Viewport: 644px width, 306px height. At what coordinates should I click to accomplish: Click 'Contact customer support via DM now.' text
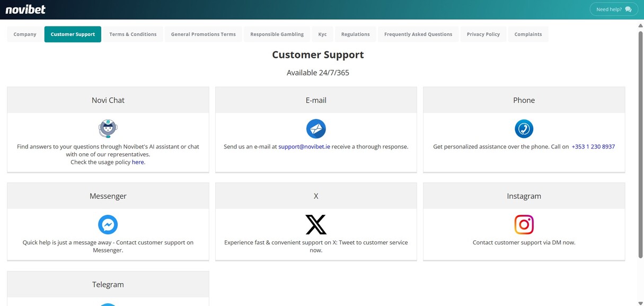(x=524, y=242)
